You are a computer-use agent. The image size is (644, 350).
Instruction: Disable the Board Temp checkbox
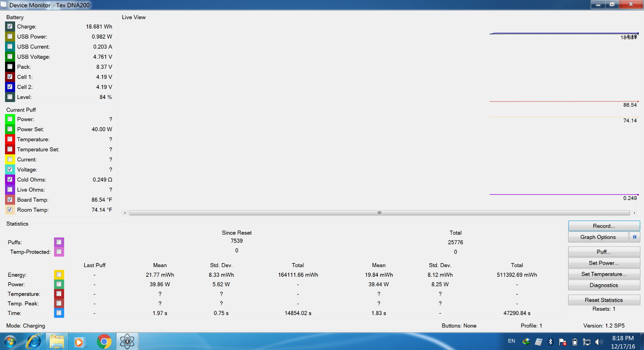(x=10, y=200)
